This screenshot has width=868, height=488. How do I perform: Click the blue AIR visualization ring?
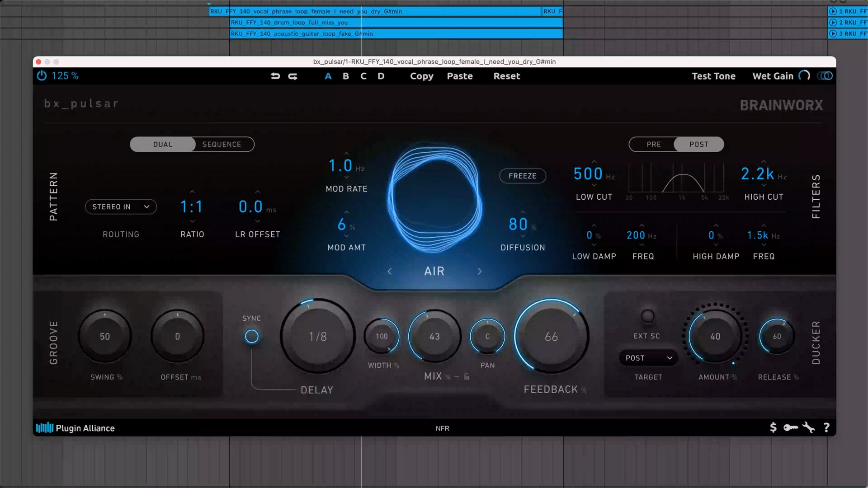pos(434,197)
